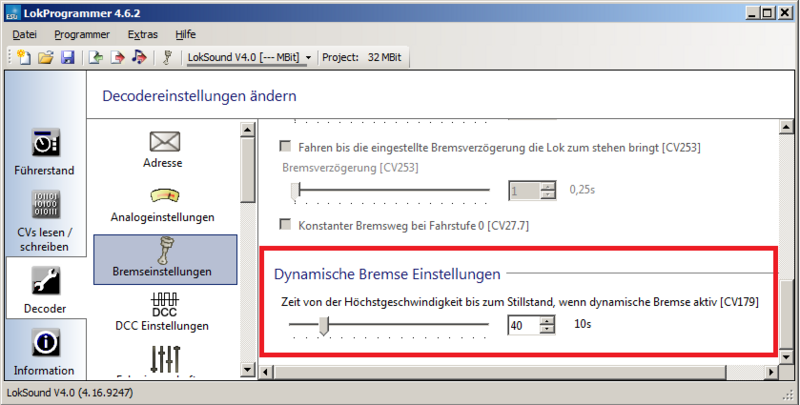Click category list scroll down arrow

247,369
